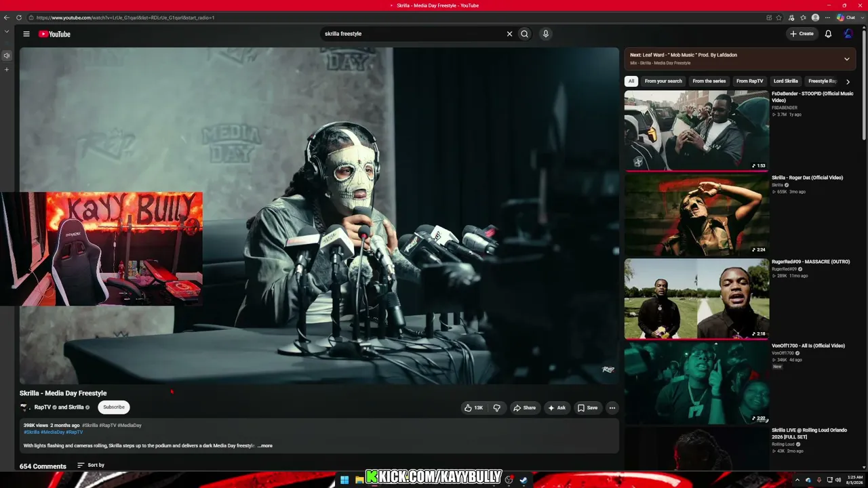Like the video with thumbs up
The height and width of the screenshot is (488, 868).
pos(473,408)
